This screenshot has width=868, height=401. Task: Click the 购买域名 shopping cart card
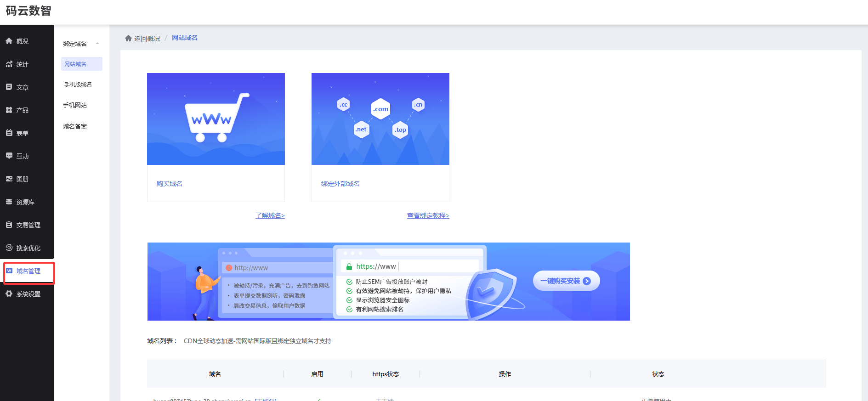click(216, 119)
